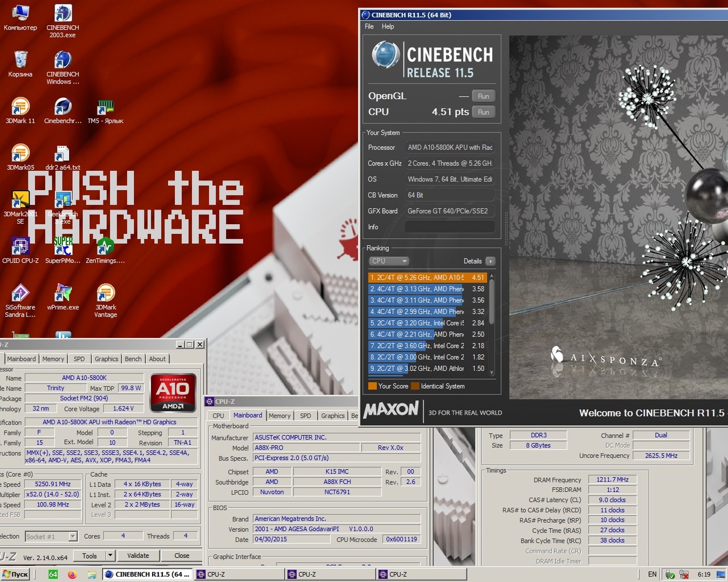Image resolution: width=728 pixels, height=582 pixels.
Task: Select the wPrime.exe desktop icon
Action: point(63,297)
